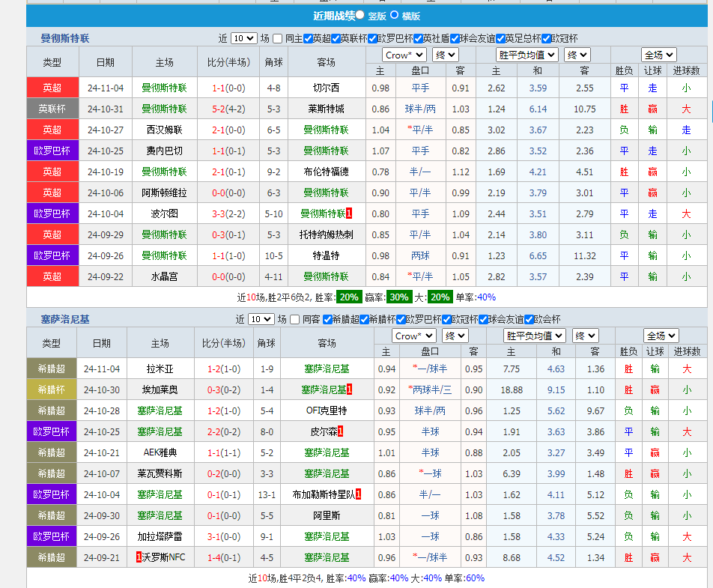713x588 pixels.
Task: Open the Crow* bookmaker dropdown
Action: pyautogui.click(x=404, y=54)
